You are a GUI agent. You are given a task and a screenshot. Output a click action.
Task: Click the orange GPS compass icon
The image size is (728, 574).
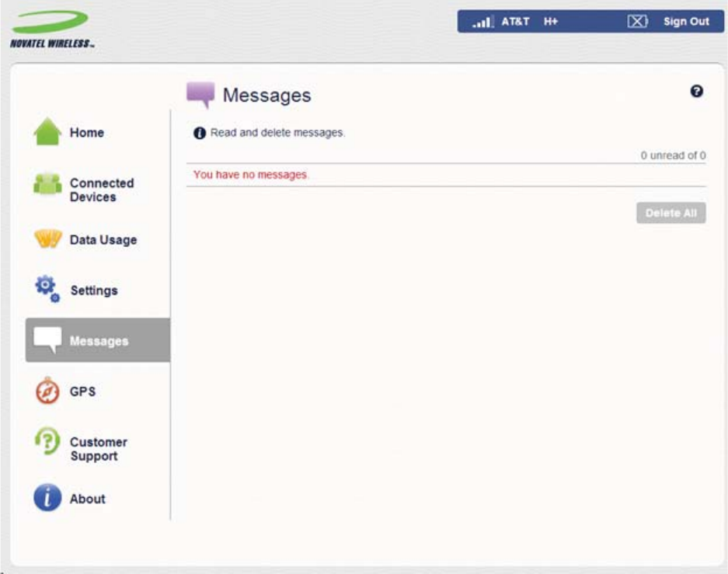47,391
